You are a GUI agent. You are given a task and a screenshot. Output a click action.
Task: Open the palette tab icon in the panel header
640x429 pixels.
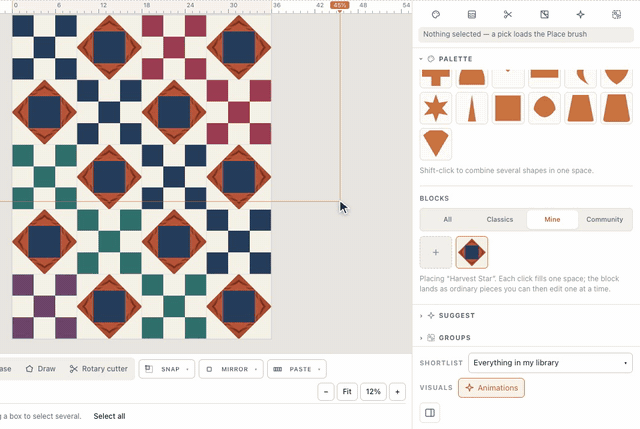pyautogui.click(x=436, y=15)
